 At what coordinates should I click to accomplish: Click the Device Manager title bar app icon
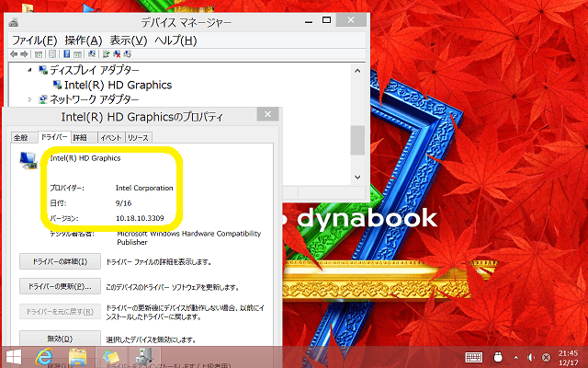click(x=14, y=22)
